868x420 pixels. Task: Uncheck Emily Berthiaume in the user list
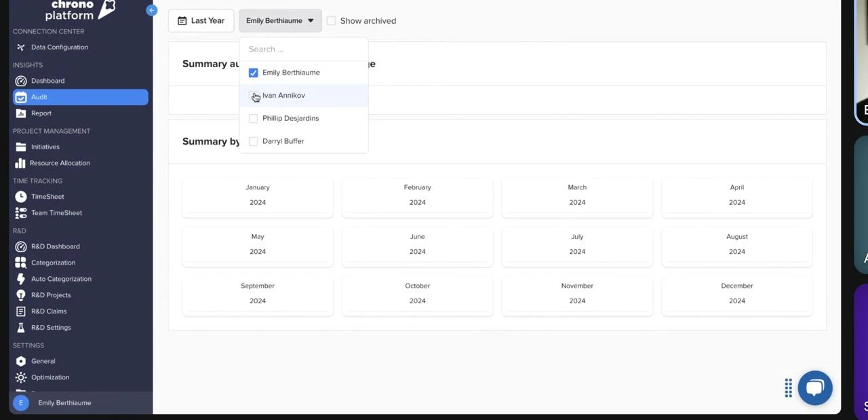pyautogui.click(x=253, y=73)
